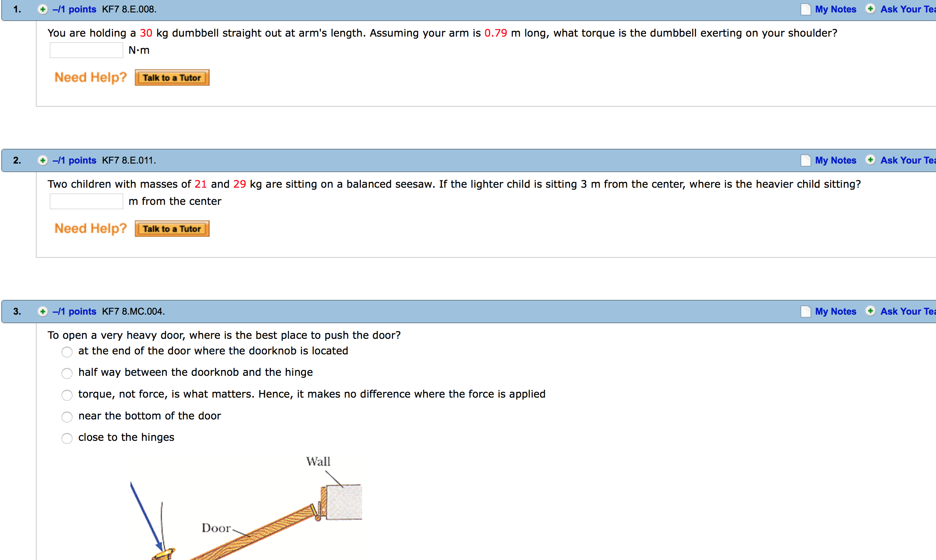Screen dimensions: 936x560
Task: Open My Notes page icon for question 2
Action: pos(805,160)
